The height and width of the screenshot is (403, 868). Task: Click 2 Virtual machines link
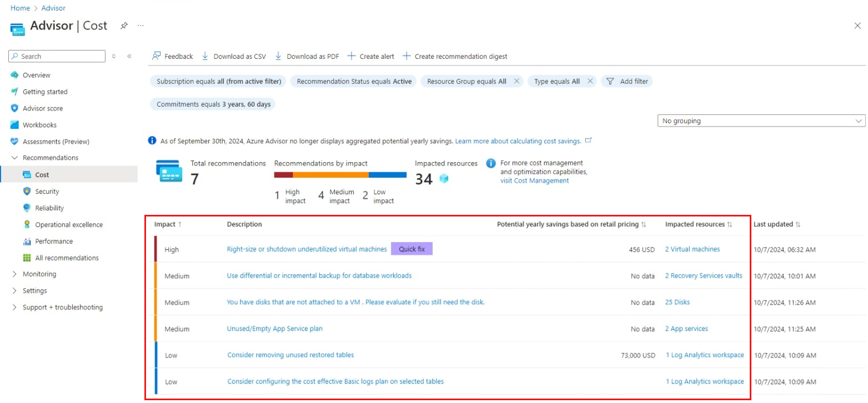(692, 249)
